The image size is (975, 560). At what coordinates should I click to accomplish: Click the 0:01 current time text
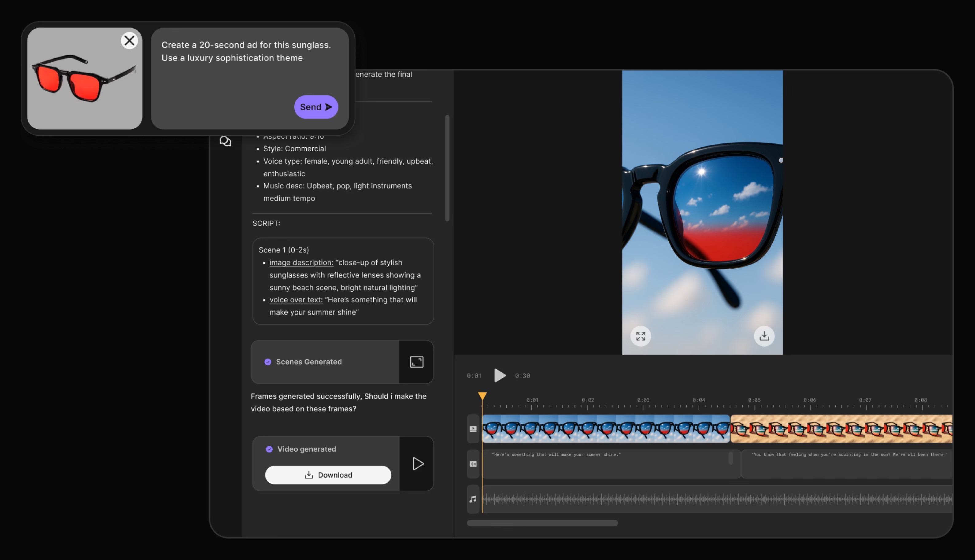(x=474, y=376)
